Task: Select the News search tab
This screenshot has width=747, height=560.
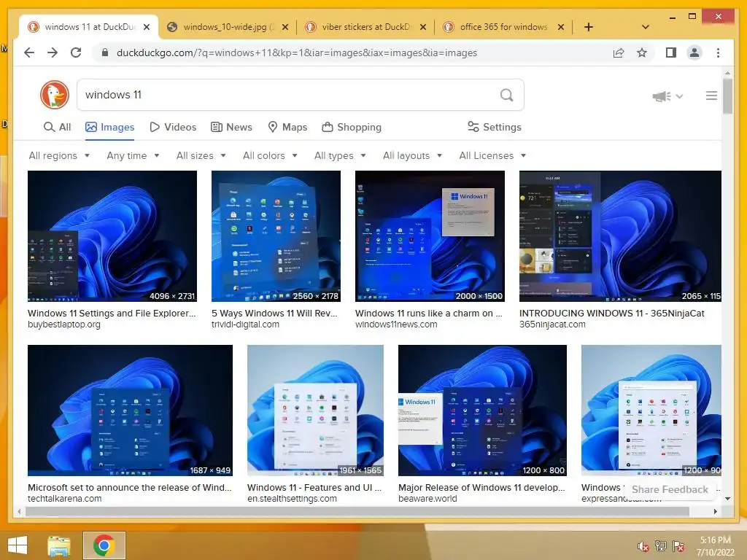Action: tap(231, 127)
